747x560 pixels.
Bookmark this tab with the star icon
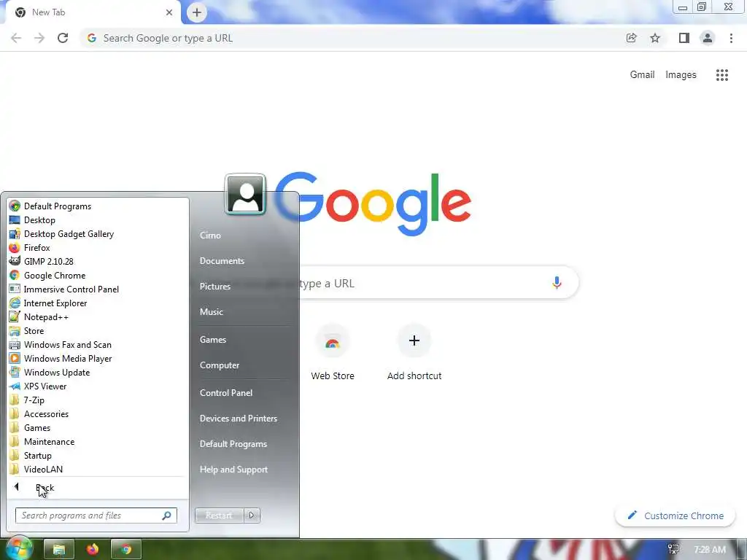[655, 38]
